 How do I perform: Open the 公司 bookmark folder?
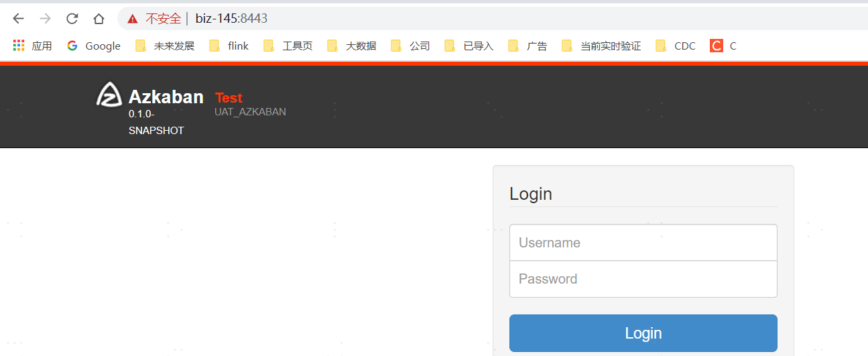click(x=411, y=46)
